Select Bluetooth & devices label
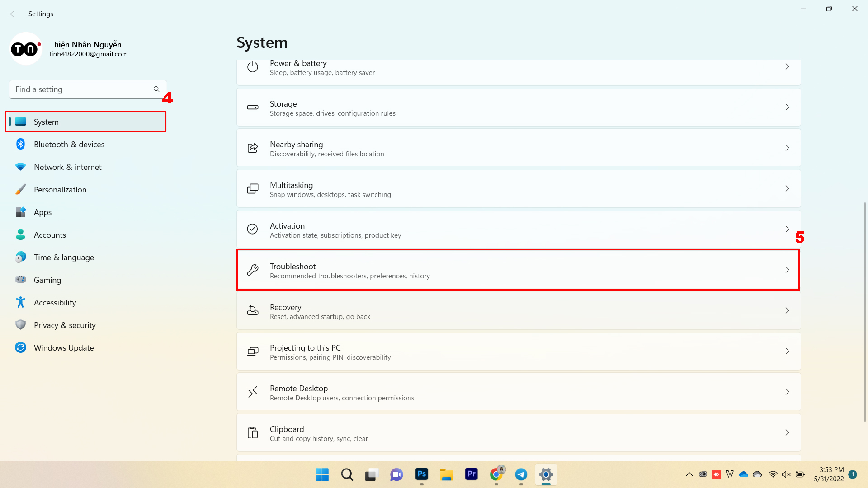The image size is (868, 488). point(69,145)
